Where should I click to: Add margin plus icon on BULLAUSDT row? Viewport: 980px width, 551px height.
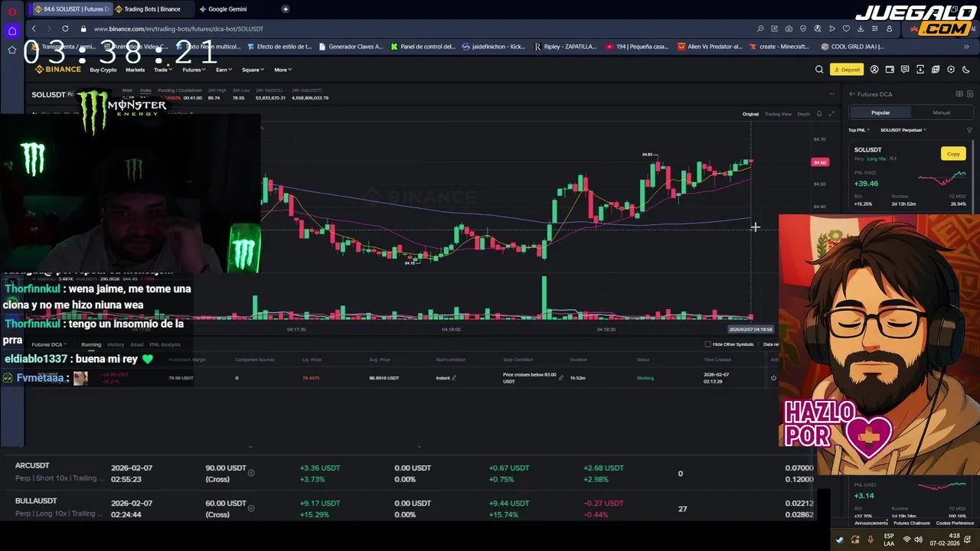[x=250, y=508]
